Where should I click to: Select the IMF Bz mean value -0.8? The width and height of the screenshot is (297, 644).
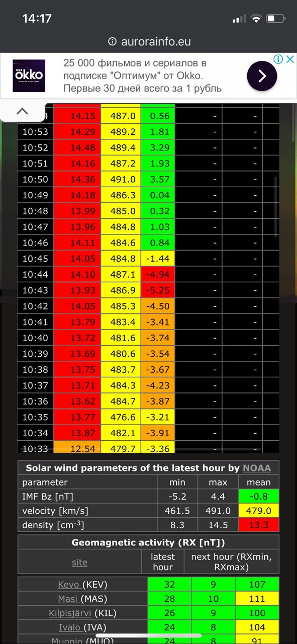pos(259,497)
